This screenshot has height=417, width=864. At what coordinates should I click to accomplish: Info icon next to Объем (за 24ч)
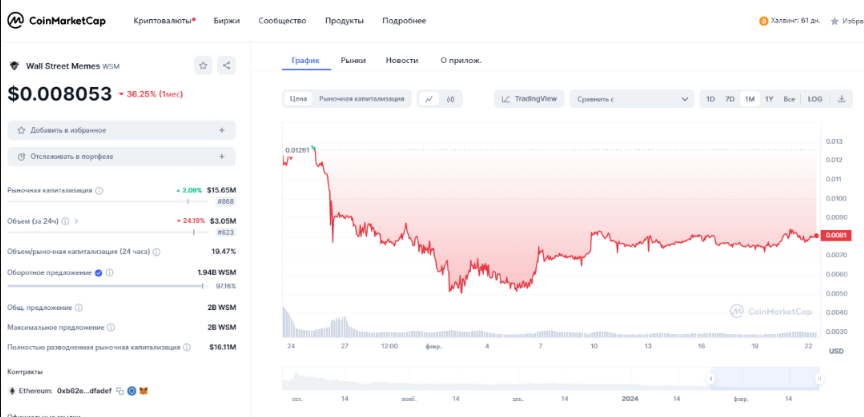click(65, 221)
